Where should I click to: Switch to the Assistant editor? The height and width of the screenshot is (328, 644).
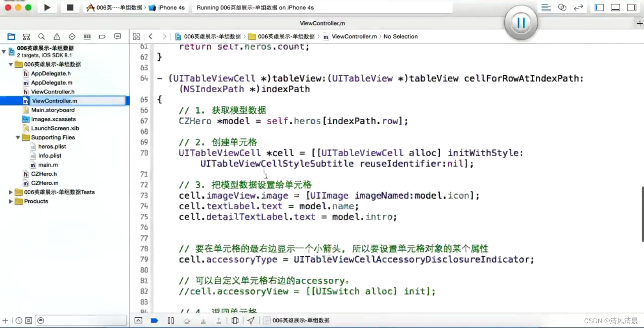[x=562, y=7]
